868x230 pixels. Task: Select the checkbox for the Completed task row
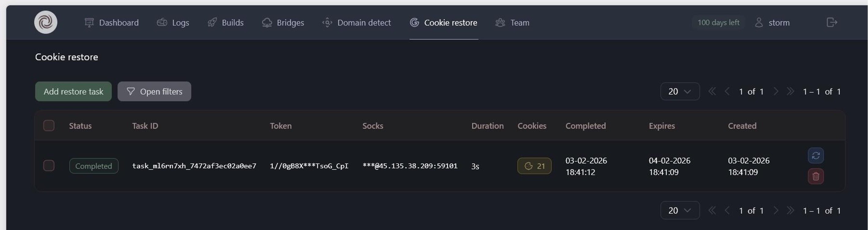(x=49, y=166)
